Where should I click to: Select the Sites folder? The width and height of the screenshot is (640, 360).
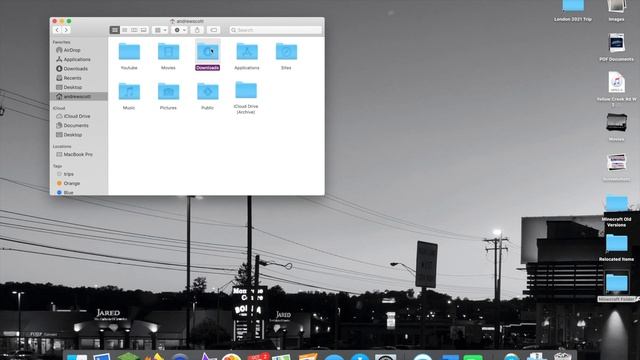pos(286,56)
